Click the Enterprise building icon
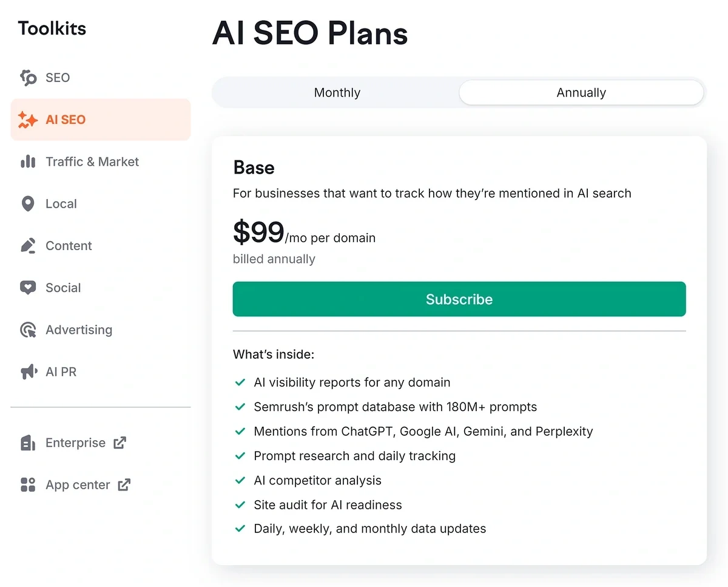 28,443
